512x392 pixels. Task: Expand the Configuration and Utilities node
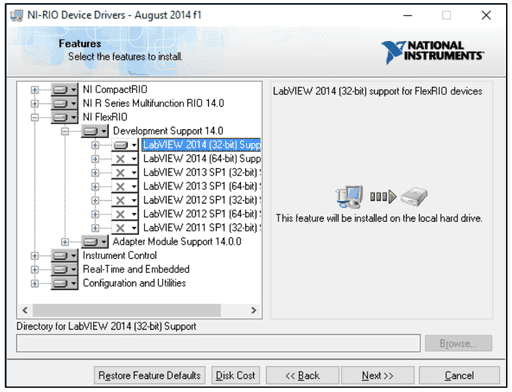coord(35,283)
